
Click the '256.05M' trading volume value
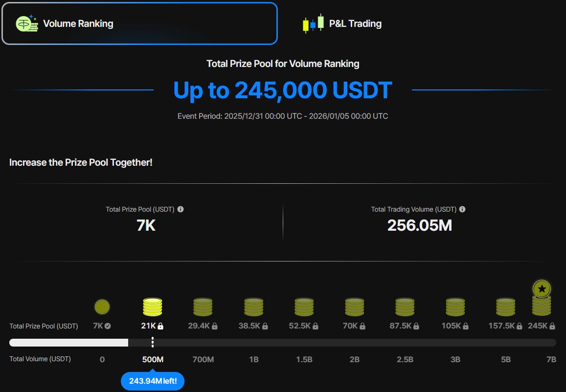point(419,225)
